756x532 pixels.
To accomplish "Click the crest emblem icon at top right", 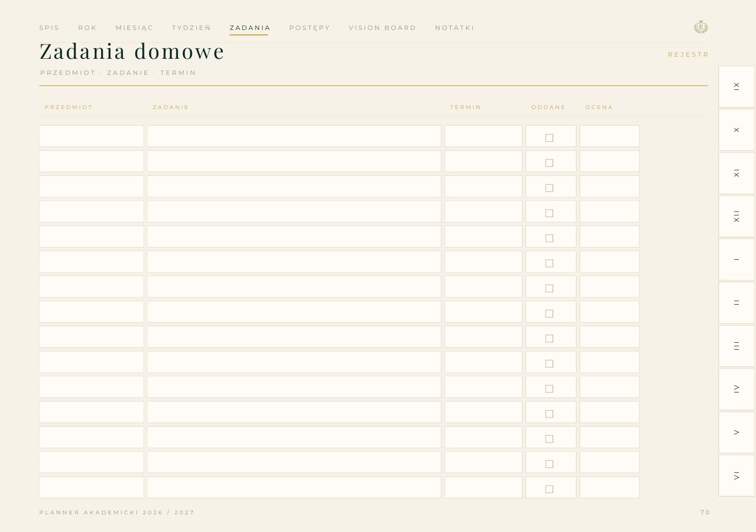I will (700, 27).
